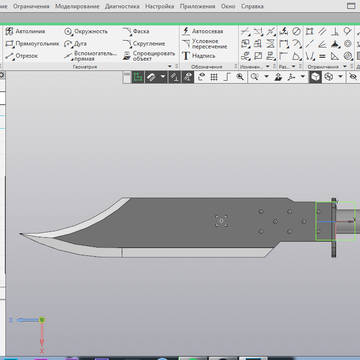Apply the concentric circles constraint icon
The image size is (360, 360).
point(348,44)
